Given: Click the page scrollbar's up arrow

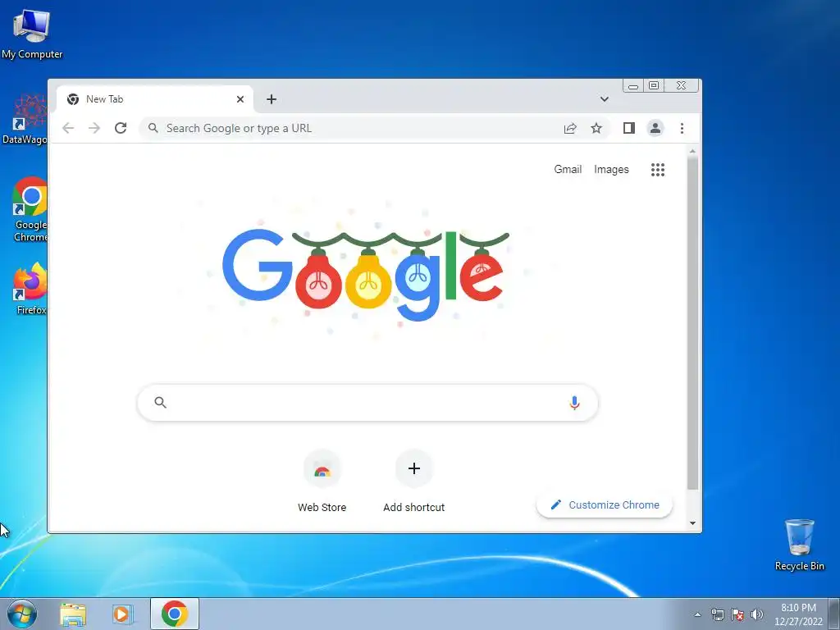Looking at the screenshot, I should click(x=692, y=152).
